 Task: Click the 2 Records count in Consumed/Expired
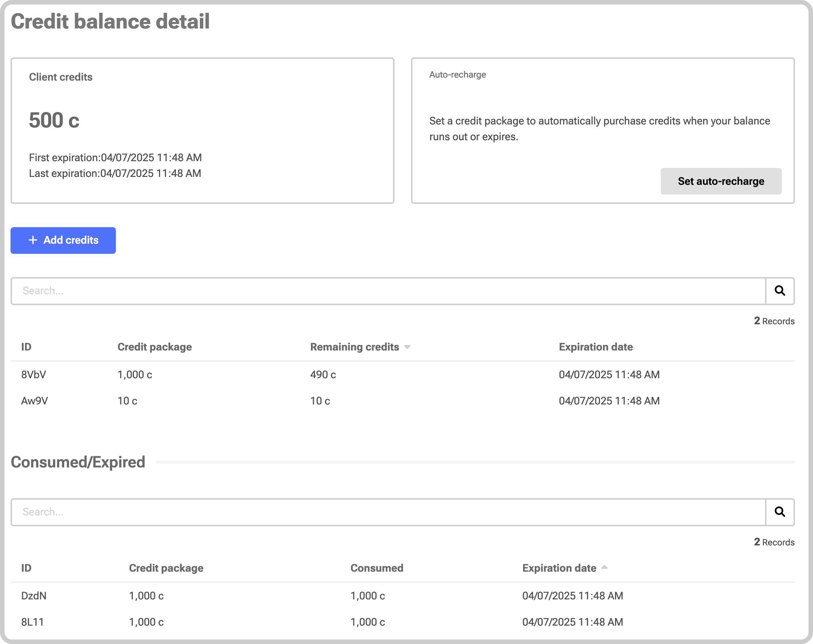pyautogui.click(x=774, y=542)
